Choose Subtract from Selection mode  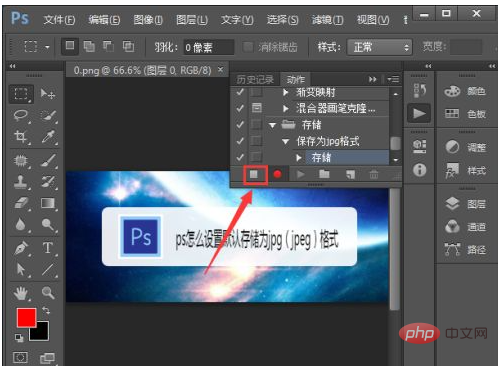coord(108,47)
